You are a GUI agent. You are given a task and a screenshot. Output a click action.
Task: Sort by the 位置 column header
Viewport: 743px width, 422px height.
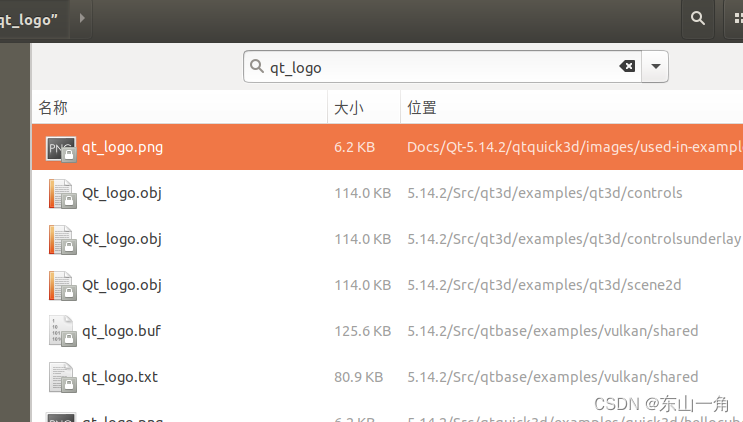click(x=571, y=108)
